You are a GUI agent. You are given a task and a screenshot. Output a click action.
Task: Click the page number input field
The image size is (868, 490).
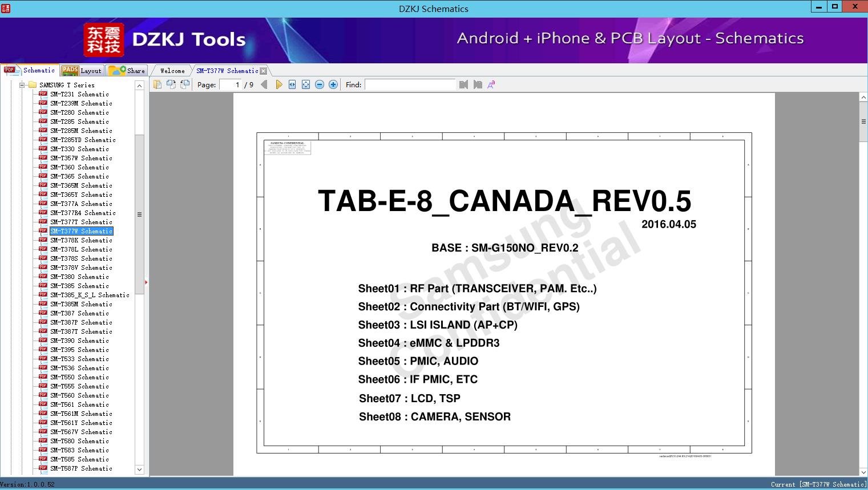[x=229, y=84]
